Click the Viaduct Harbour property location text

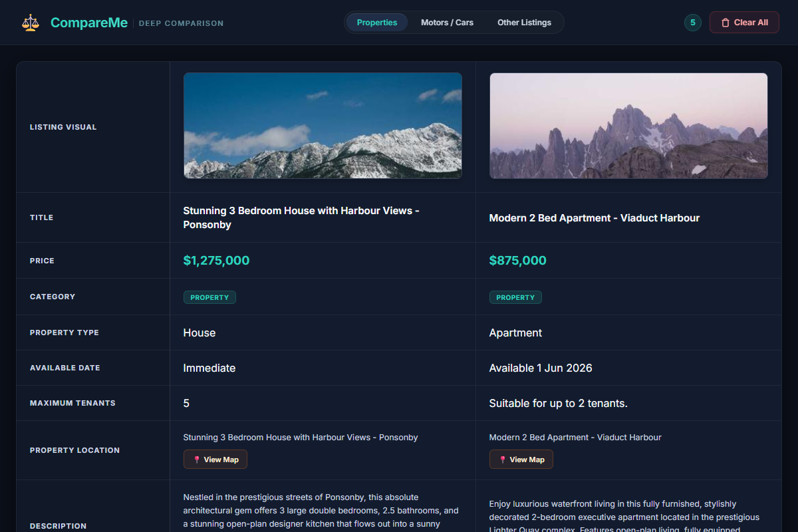[x=575, y=438]
